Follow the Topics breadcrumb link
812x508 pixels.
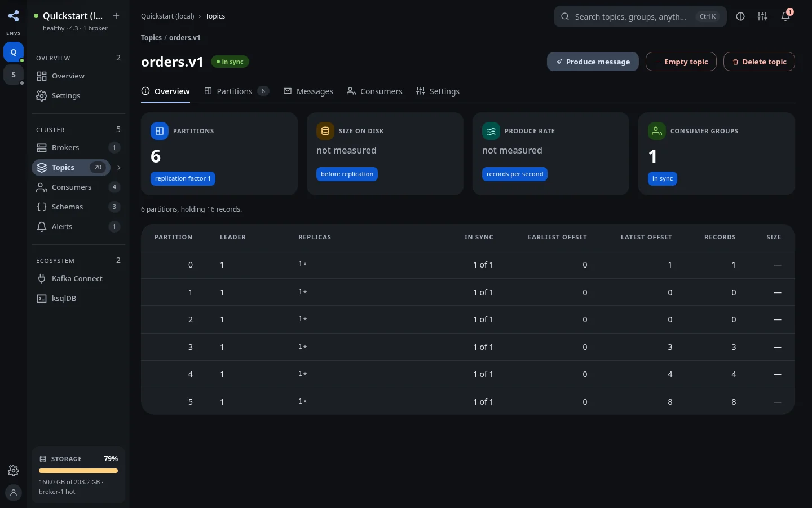(151, 38)
